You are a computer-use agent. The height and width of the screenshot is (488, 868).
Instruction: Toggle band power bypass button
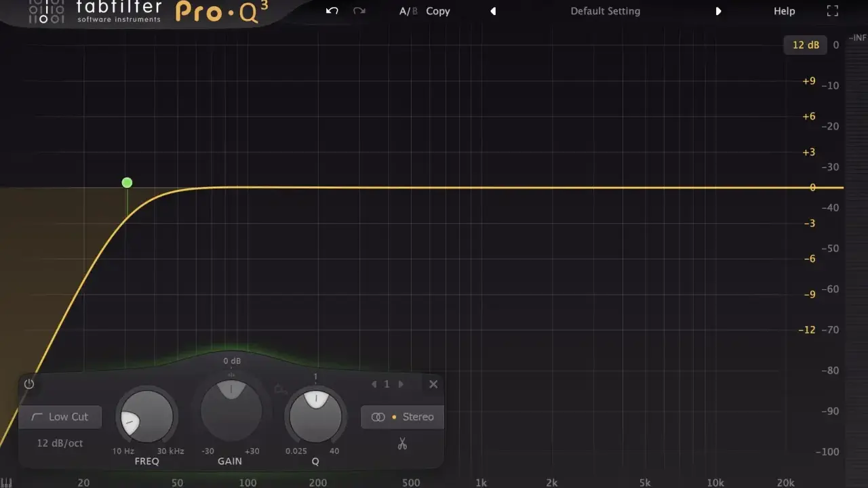[29, 384]
